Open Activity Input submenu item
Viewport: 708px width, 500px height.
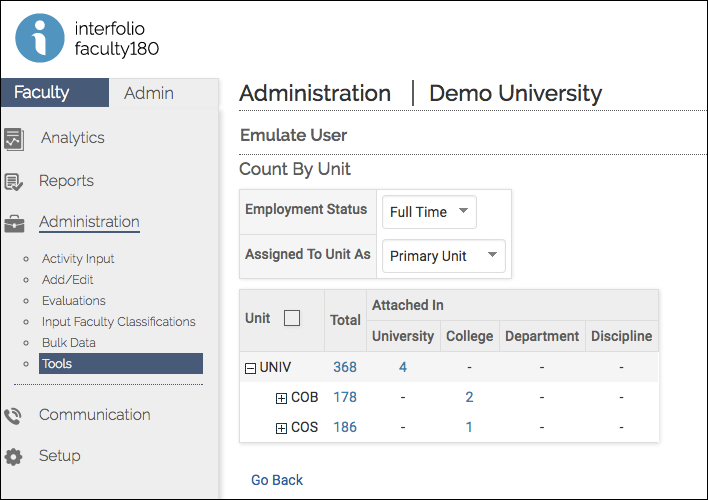pyautogui.click(x=78, y=259)
